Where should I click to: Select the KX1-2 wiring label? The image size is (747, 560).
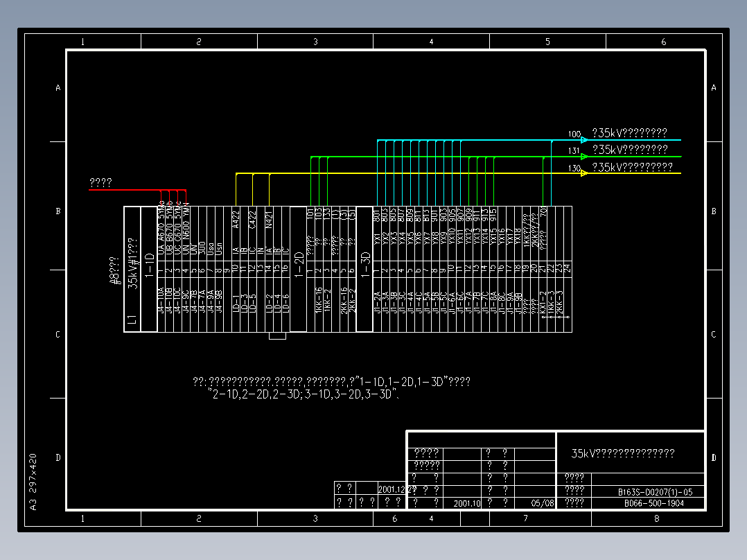point(543,301)
